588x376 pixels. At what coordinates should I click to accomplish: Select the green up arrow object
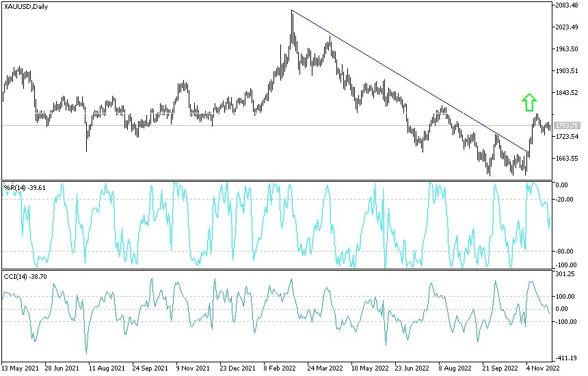[x=529, y=103]
